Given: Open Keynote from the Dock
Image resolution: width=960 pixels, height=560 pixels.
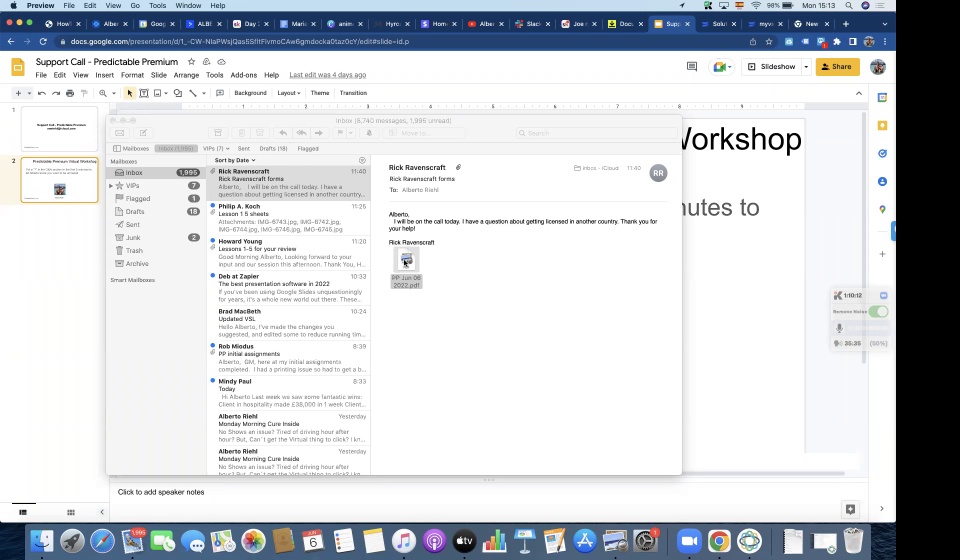Looking at the screenshot, I should click(524, 541).
